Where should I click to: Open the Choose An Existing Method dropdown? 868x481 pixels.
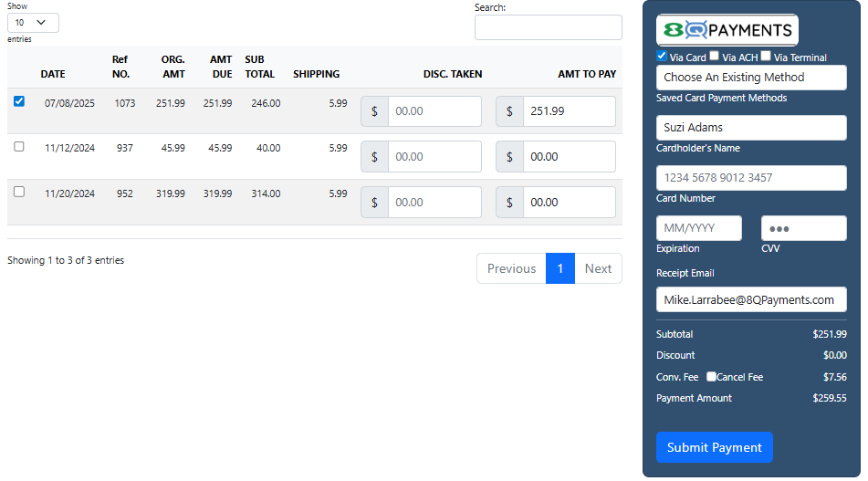(751, 78)
